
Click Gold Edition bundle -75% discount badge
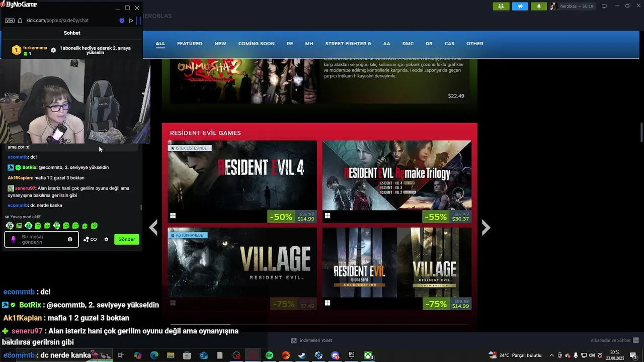point(436,304)
